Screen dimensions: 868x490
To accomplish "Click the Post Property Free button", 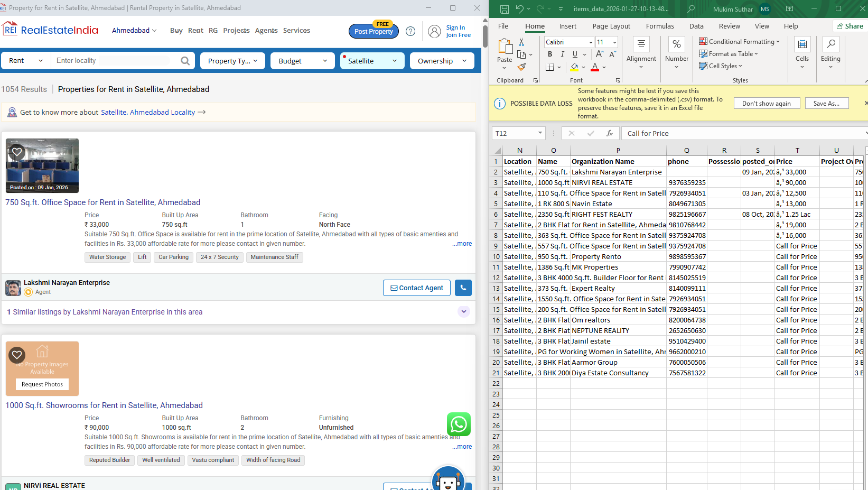I will (374, 31).
